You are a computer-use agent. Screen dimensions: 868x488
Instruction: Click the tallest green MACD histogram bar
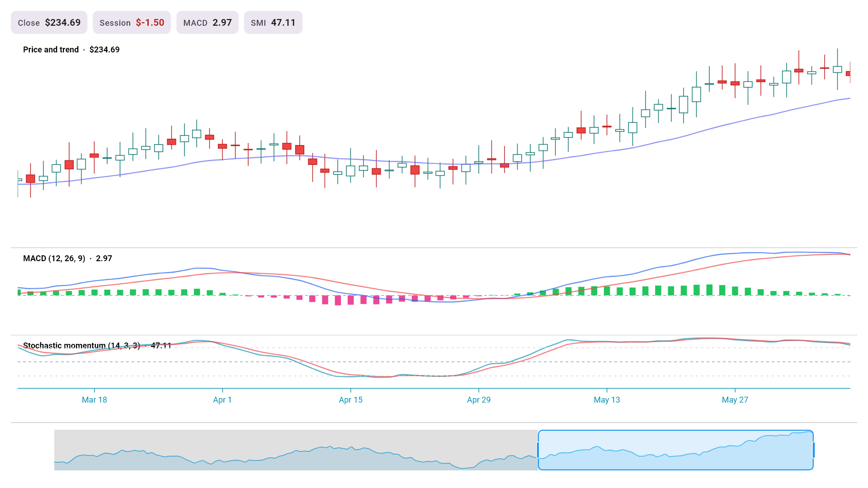point(709,290)
